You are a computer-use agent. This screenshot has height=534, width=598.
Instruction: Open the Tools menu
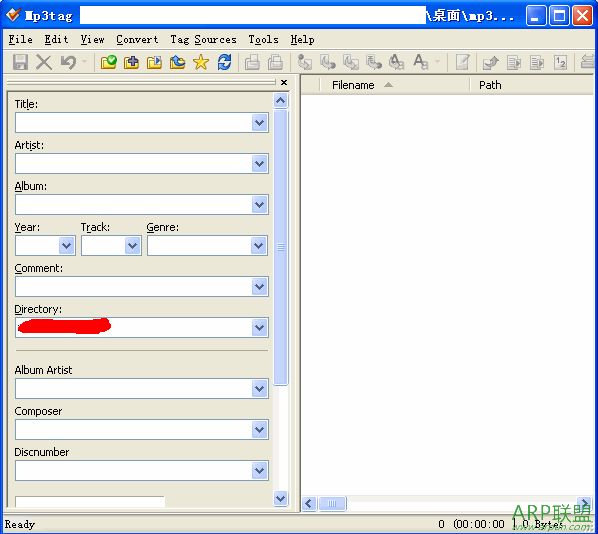(x=264, y=39)
